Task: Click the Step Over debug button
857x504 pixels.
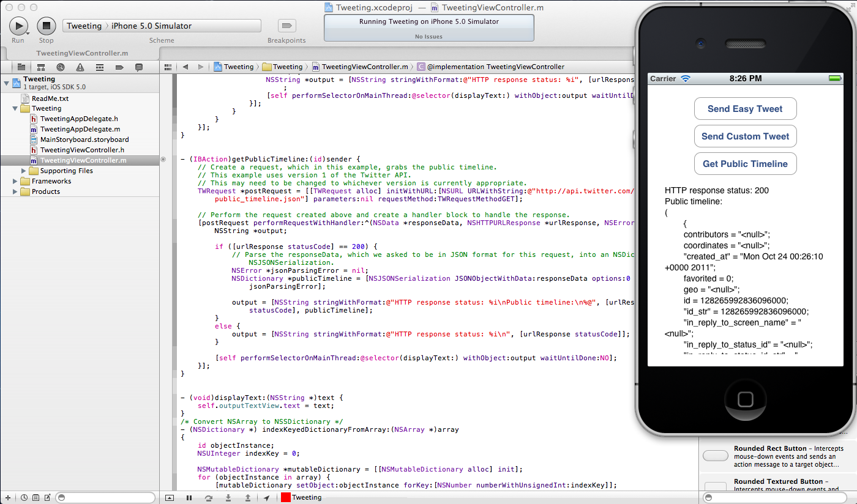Action: [209, 497]
